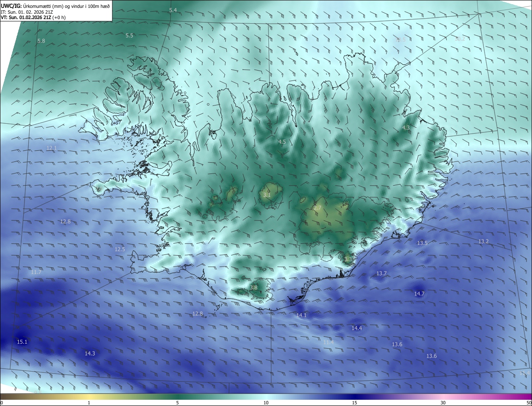
Task: Click the 14.1 value label off the south coast
Action: tap(301, 315)
